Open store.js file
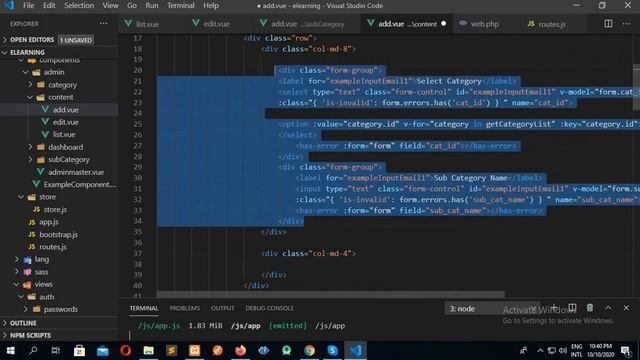This screenshot has width=640, height=360. (55, 209)
